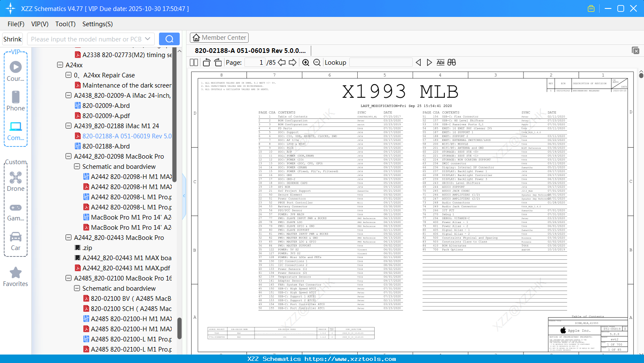Zoom out of the schematic

click(317, 63)
